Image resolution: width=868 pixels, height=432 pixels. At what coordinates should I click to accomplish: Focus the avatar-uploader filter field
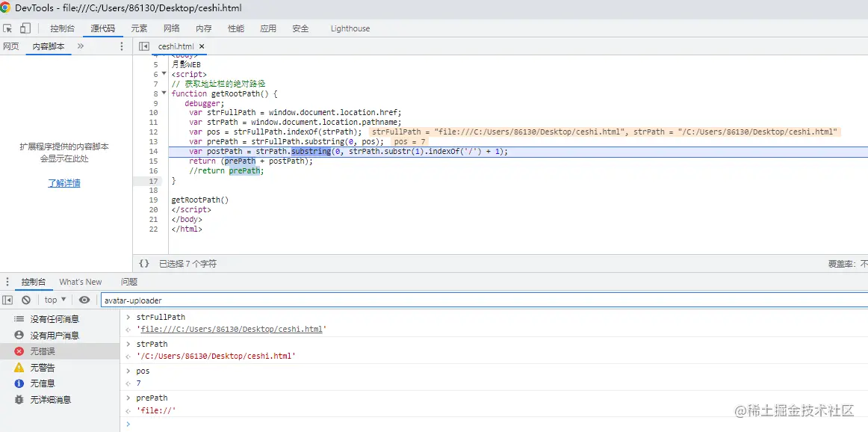484,300
